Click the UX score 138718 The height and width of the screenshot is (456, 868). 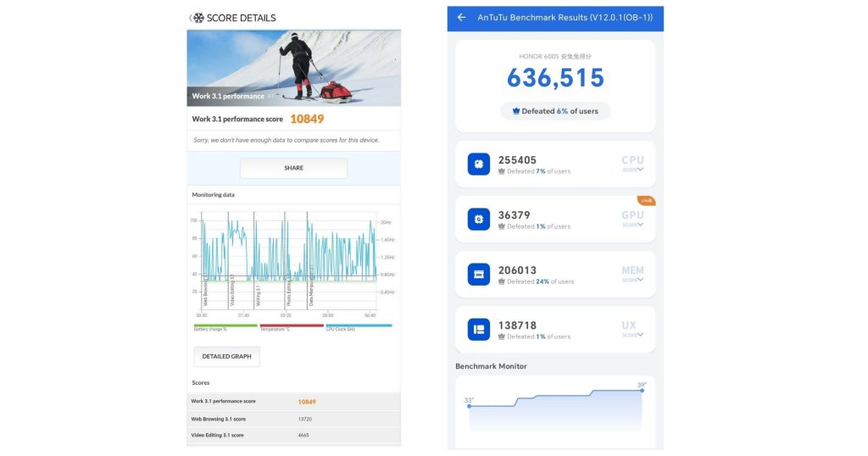click(x=517, y=325)
